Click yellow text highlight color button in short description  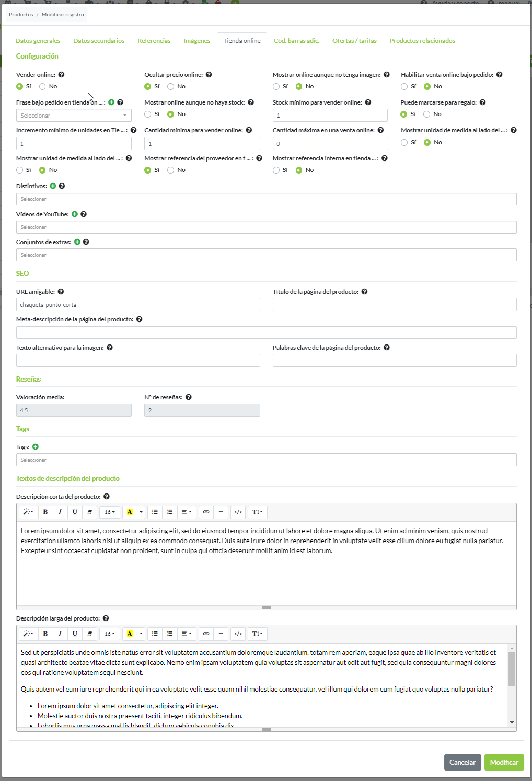pos(130,512)
